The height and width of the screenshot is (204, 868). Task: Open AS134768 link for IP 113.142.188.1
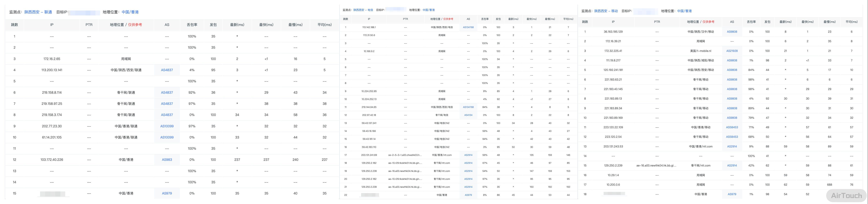pyautogui.click(x=468, y=27)
